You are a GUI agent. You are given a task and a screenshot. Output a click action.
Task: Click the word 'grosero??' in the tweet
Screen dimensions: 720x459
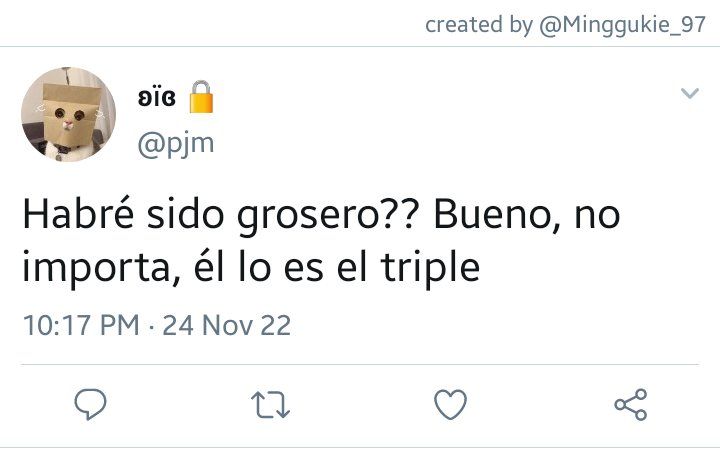tap(329, 217)
